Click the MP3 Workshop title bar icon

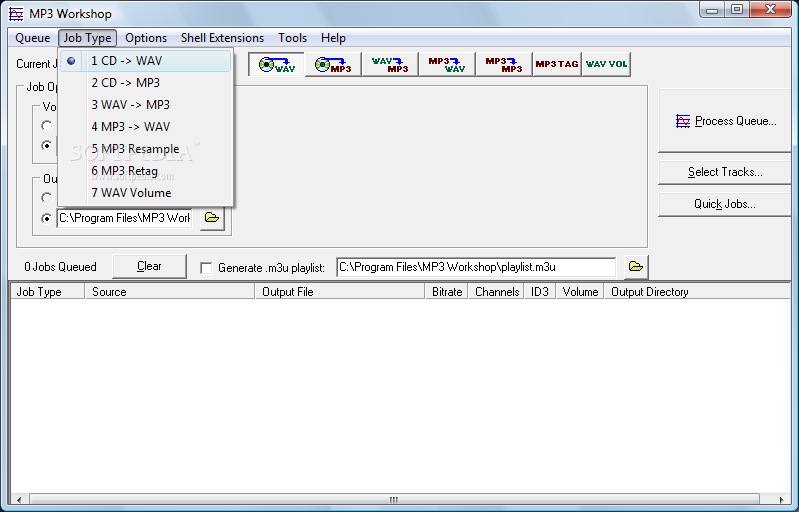point(16,14)
